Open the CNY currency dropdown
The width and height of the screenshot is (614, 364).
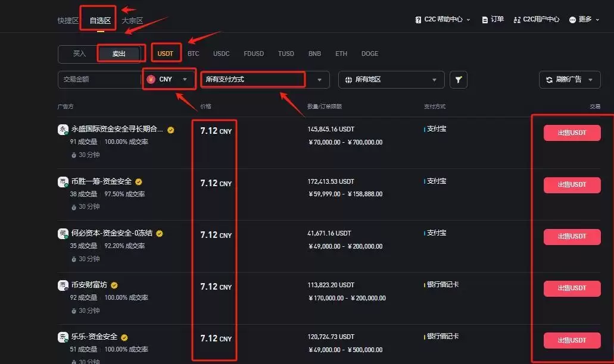coord(169,79)
